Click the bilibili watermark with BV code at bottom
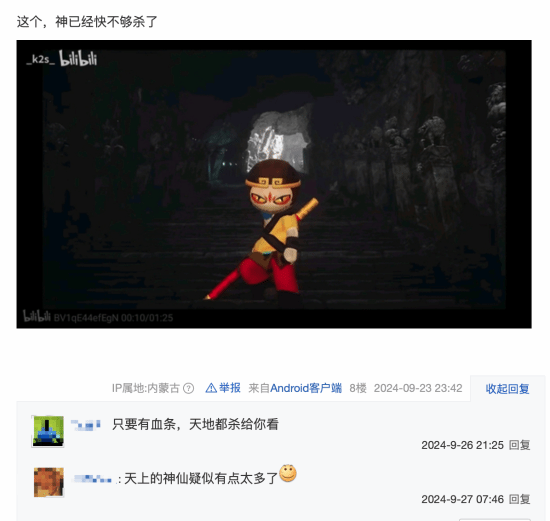The image size is (550, 521). point(98,317)
